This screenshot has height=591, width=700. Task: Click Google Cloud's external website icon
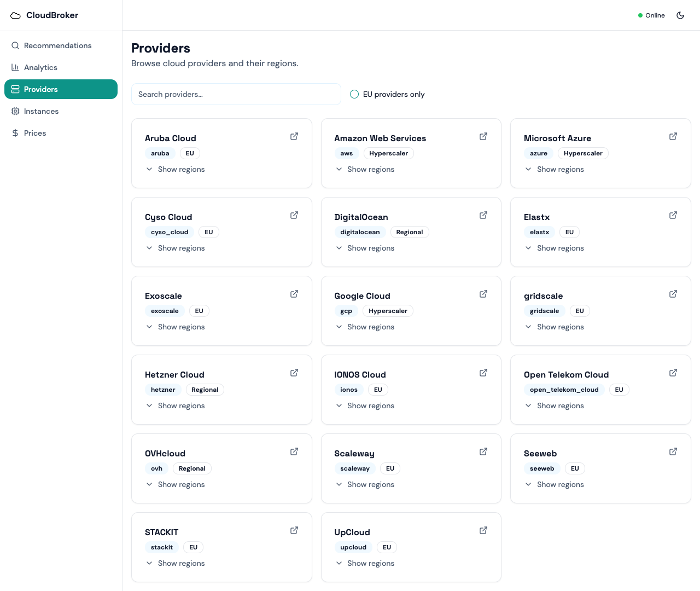483,294
